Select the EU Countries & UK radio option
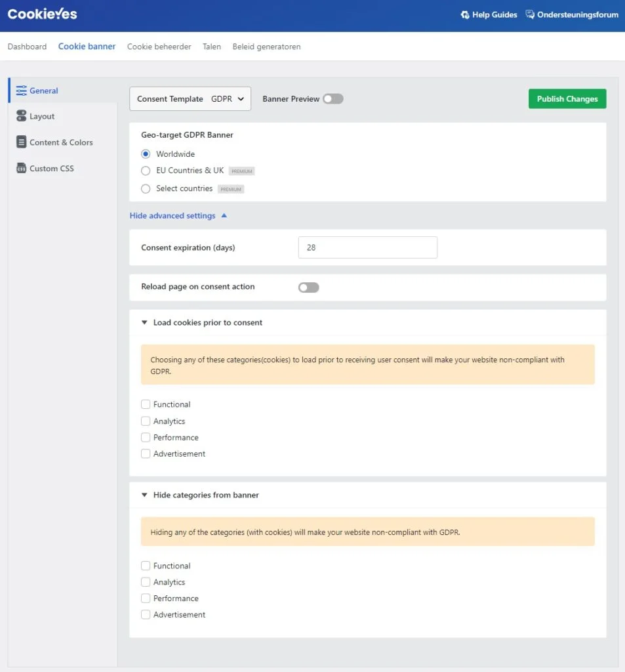 [x=146, y=171]
